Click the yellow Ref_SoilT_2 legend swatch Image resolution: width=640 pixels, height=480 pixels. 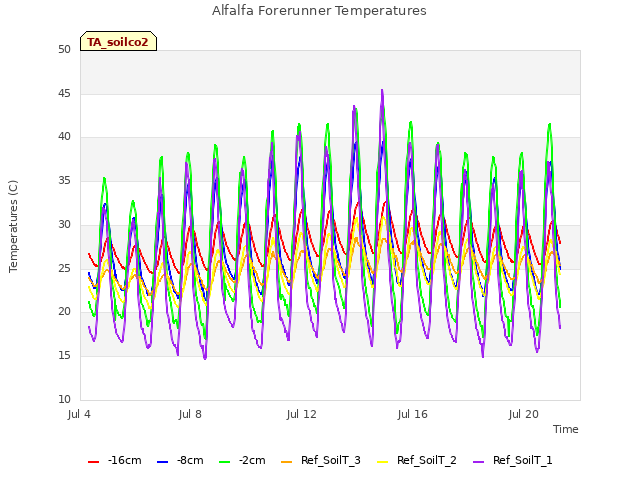382,462
